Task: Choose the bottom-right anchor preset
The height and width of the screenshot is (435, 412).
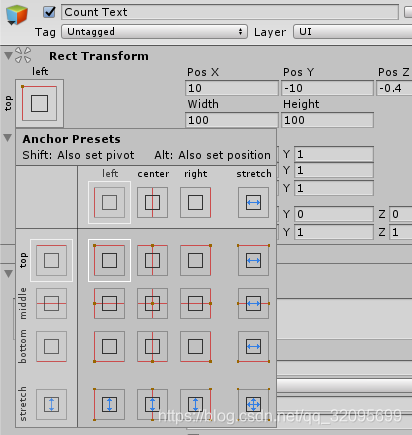Action: pyautogui.click(x=195, y=346)
